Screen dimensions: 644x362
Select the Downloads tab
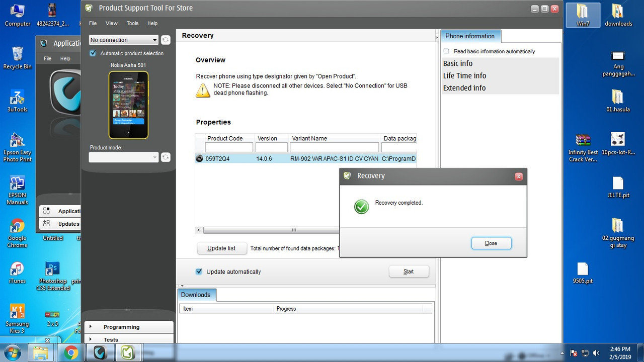coord(196,295)
